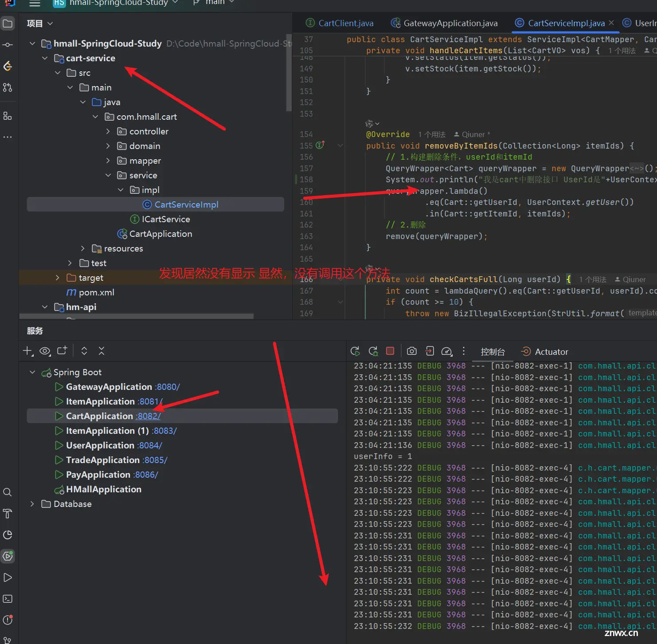
Task: Open the Terminal tool window icon
Action: click(8, 599)
